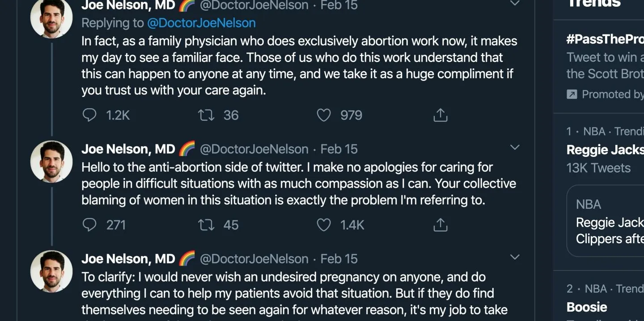644x321 pixels.
Task: Click the Feb 15 timestamp on the 'Hello' tweet
Action: [339, 149]
